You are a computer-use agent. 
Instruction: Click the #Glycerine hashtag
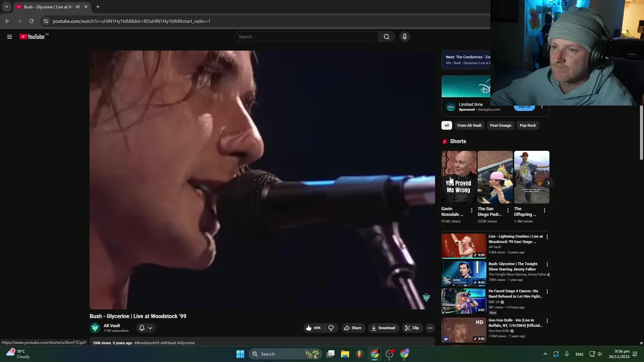click(x=186, y=343)
